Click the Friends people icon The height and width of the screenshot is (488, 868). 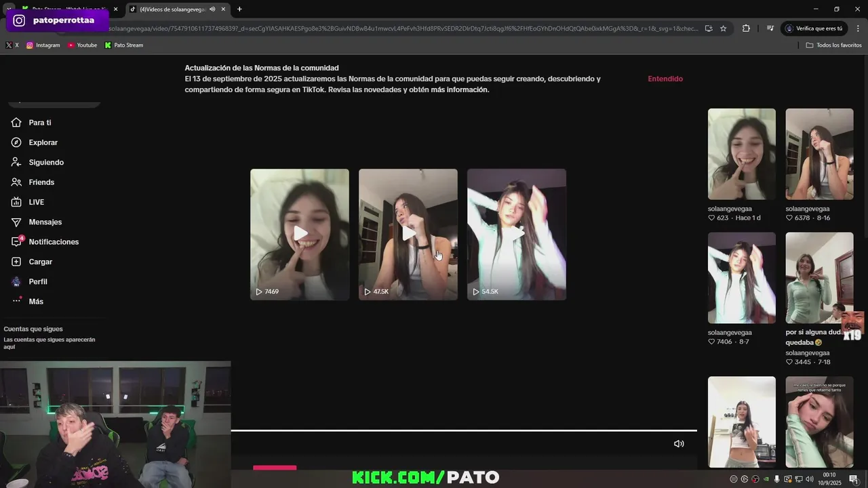click(16, 182)
